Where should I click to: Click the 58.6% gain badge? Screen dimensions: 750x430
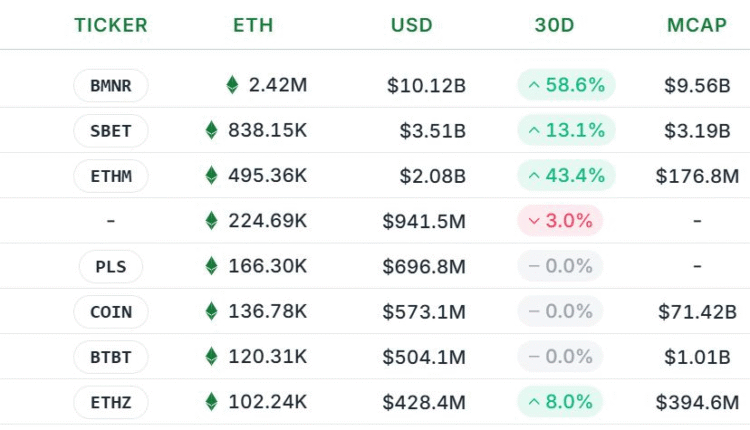(x=566, y=85)
